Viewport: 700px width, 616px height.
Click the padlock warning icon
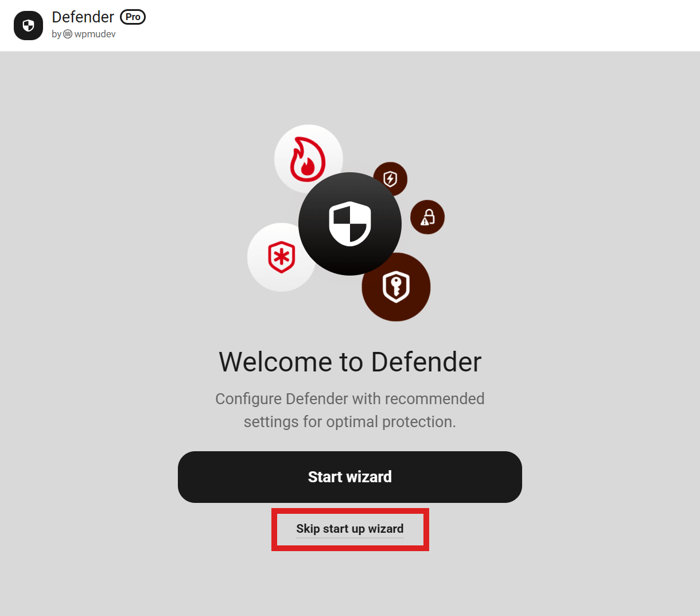tap(427, 217)
